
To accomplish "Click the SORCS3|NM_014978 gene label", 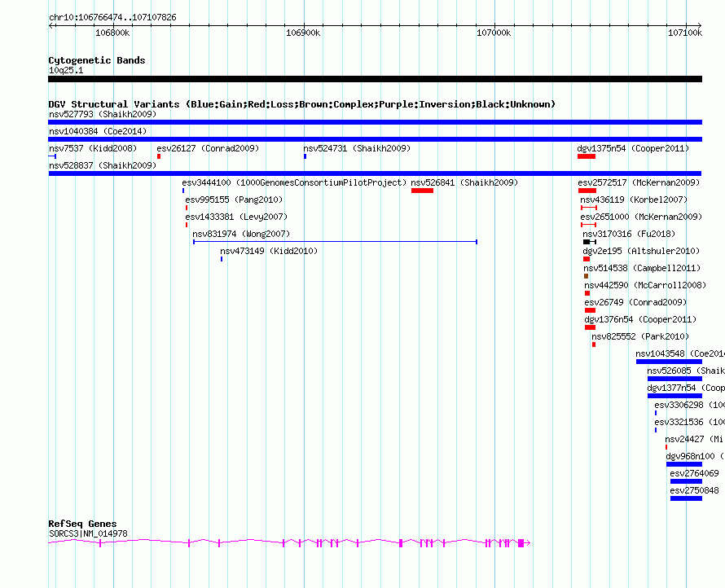I will [88, 533].
